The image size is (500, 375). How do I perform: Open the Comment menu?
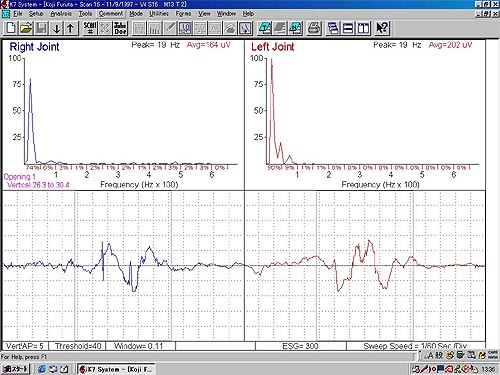click(111, 14)
